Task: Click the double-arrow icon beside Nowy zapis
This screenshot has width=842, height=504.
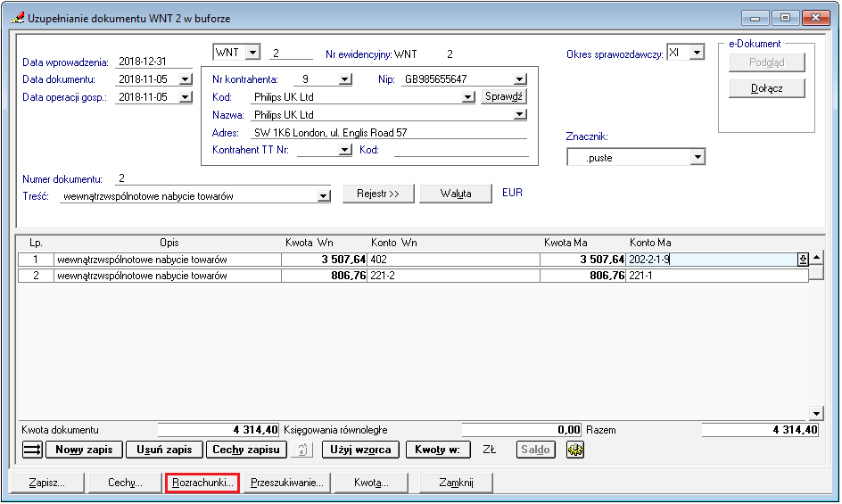Action: [x=32, y=450]
